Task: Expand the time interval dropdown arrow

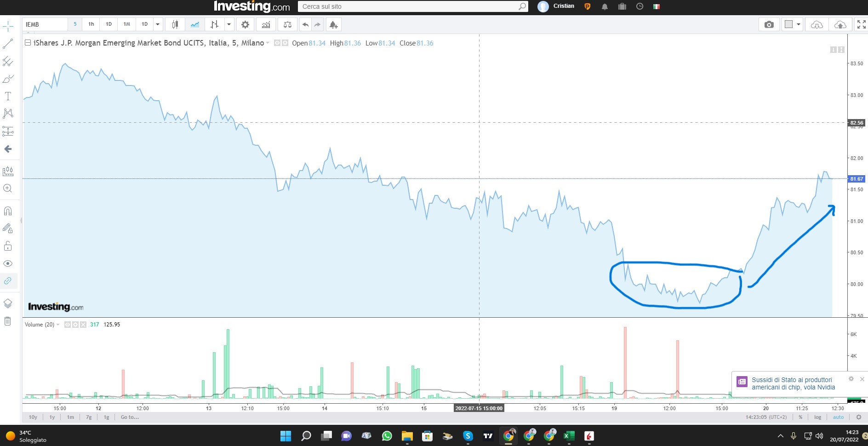Action: coord(158,24)
